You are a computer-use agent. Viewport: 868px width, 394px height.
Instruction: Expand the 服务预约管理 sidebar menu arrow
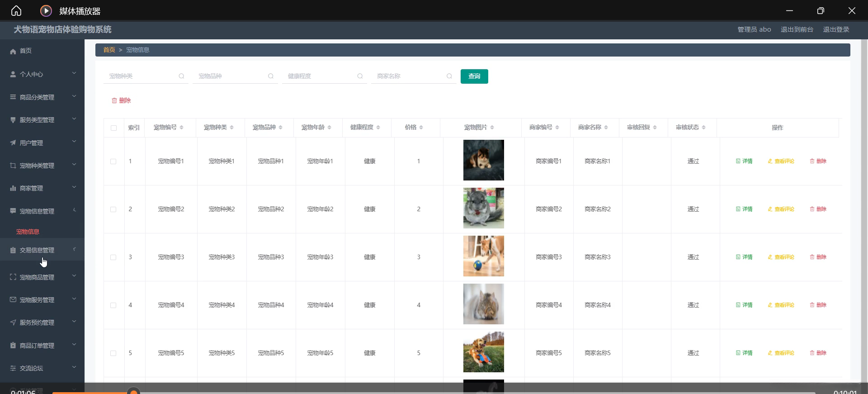pos(74,322)
